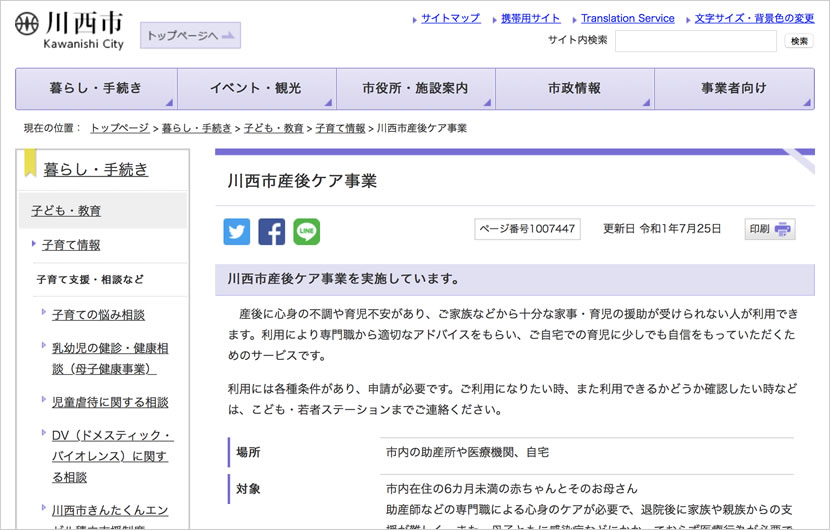Image resolution: width=830 pixels, height=530 pixels.
Task: Click breadcrumb link 子ども・教育
Action: coord(274,128)
